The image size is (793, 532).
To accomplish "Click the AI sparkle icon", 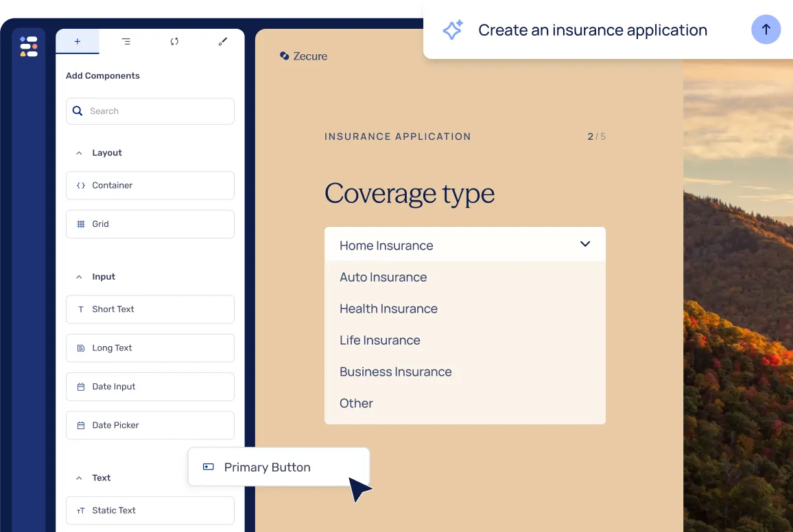I will [453, 29].
